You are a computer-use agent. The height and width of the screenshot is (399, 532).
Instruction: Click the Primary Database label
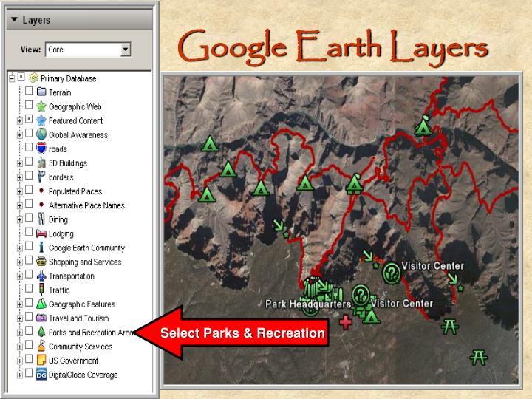coord(69,78)
